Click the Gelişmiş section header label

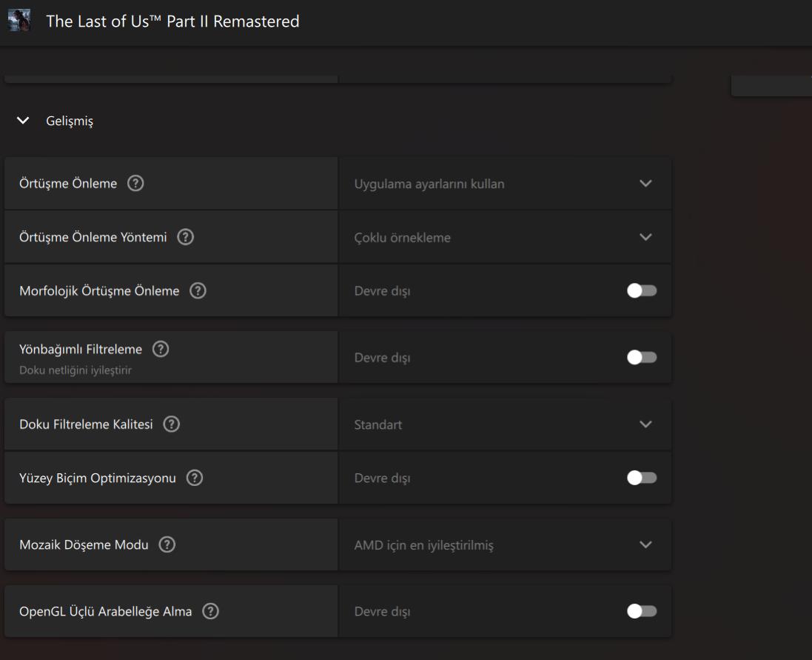point(70,121)
